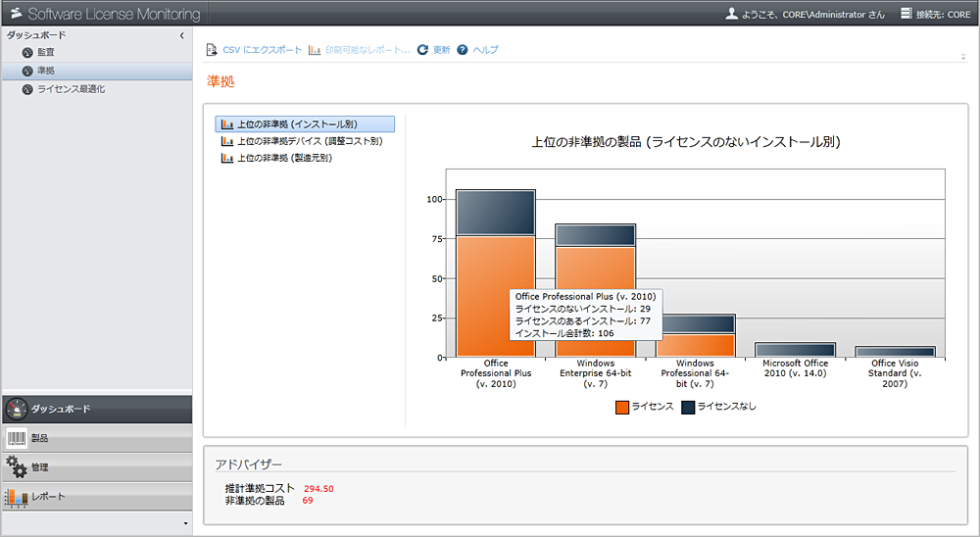Image resolution: width=980 pixels, height=537 pixels.
Task: Click the dark ライセンスなし legend swatch
Action: [x=688, y=407]
